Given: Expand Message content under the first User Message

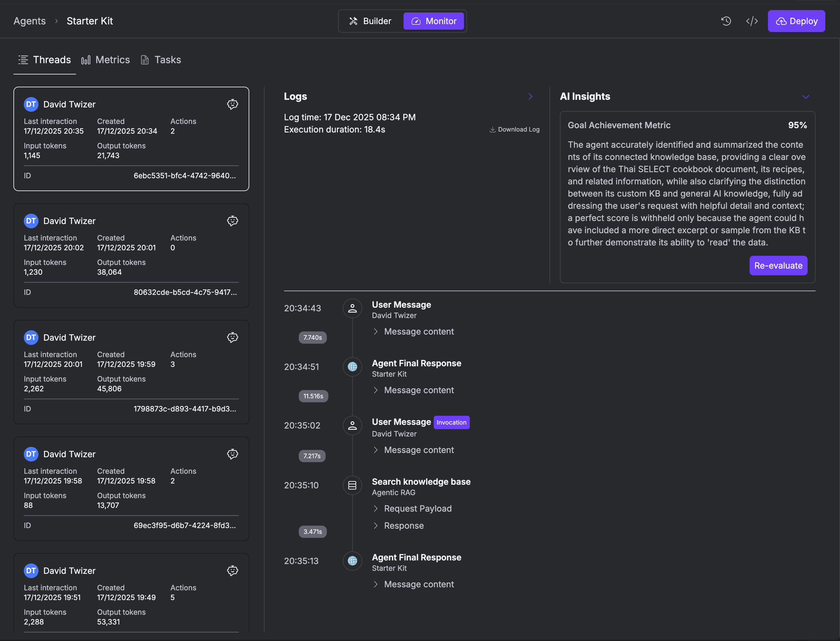Looking at the screenshot, I should point(414,331).
